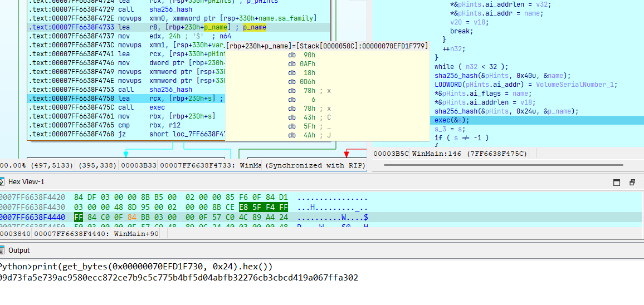644x305 pixels.
Task: Click the short loc_7FF6638F47 jump target
Action: point(186,134)
